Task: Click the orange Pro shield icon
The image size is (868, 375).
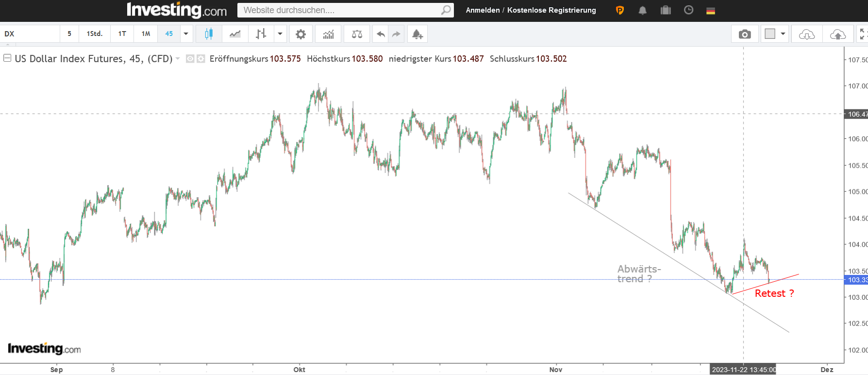Action: [619, 10]
